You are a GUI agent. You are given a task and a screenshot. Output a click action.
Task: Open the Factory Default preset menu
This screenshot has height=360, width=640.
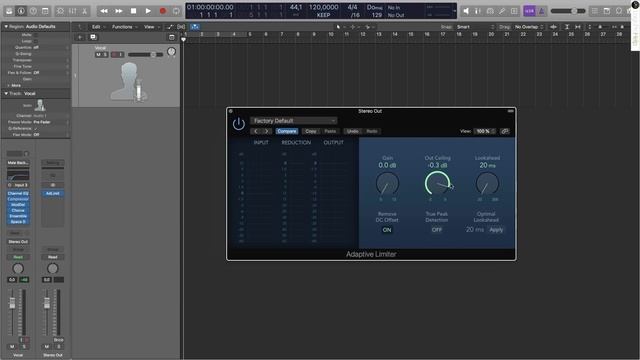[x=293, y=121]
